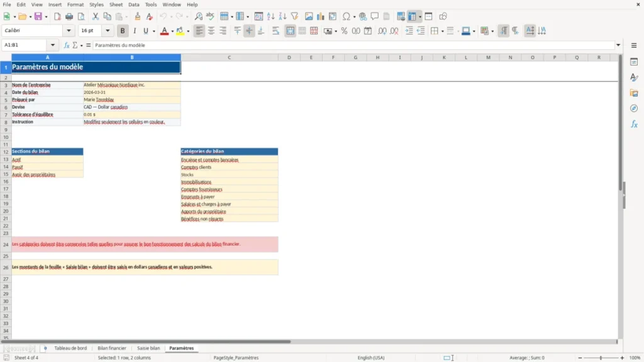Click the Print icon in toolbar
This screenshot has height=362, width=644.
click(x=69, y=16)
